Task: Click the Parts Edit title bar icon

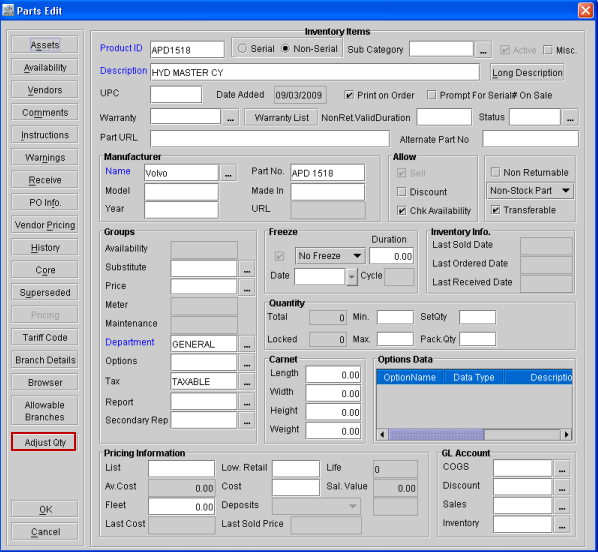Action: (8, 10)
